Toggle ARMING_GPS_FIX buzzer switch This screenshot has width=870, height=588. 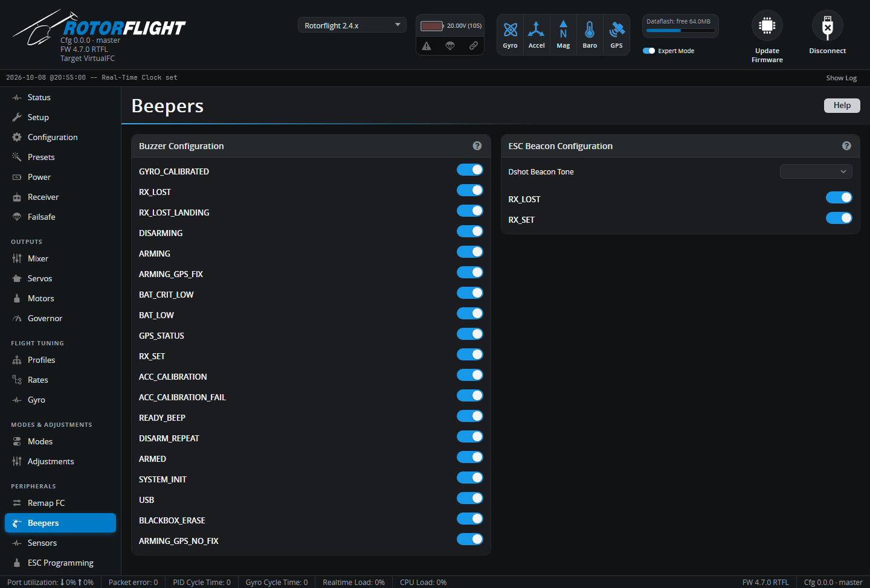(470, 272)
